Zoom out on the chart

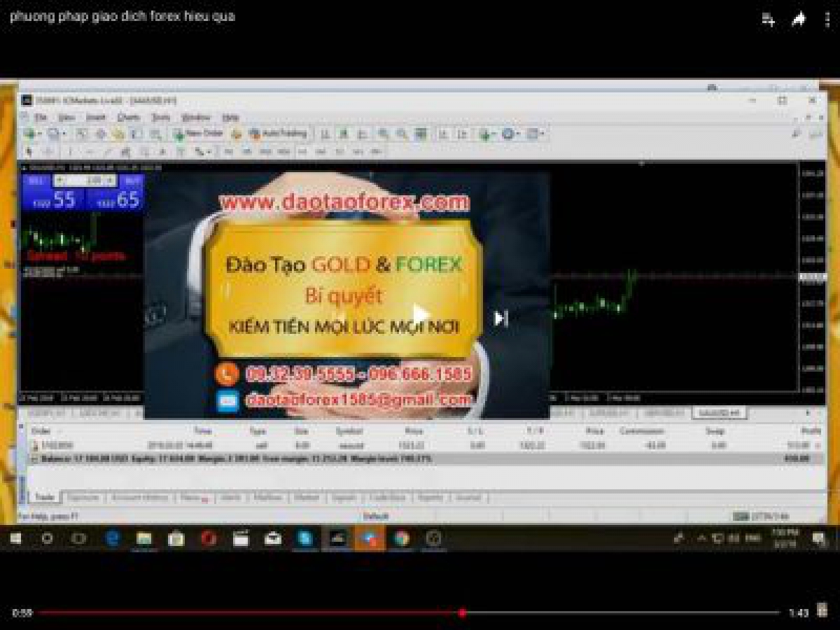click(x=401, y=133)
